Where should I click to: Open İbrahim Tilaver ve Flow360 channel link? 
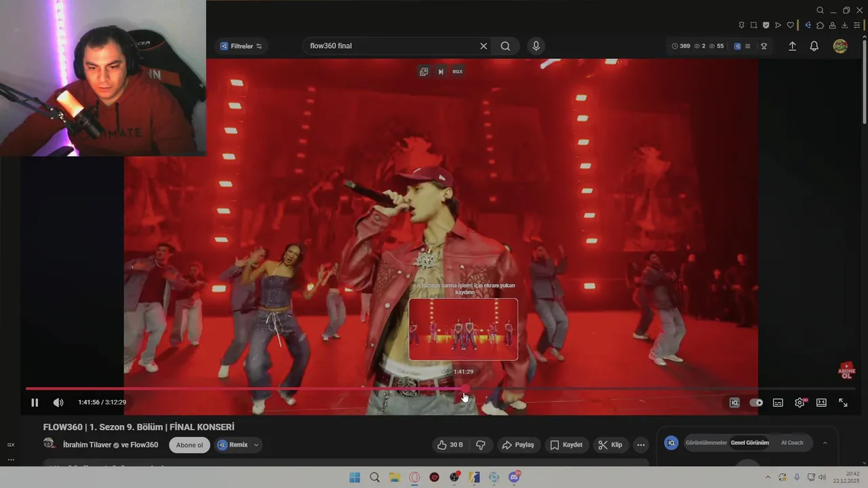coord(111,445)
